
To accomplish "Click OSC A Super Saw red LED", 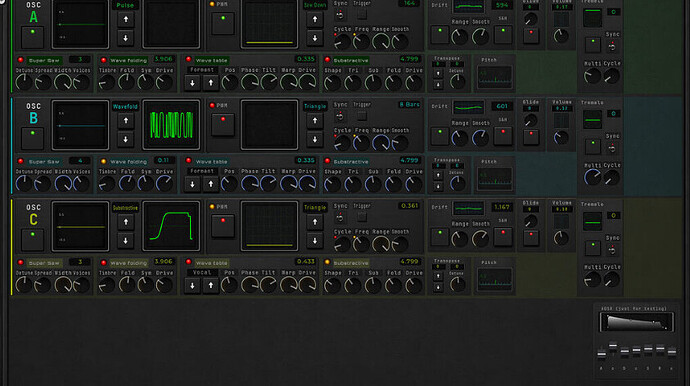I will [20, 60].
